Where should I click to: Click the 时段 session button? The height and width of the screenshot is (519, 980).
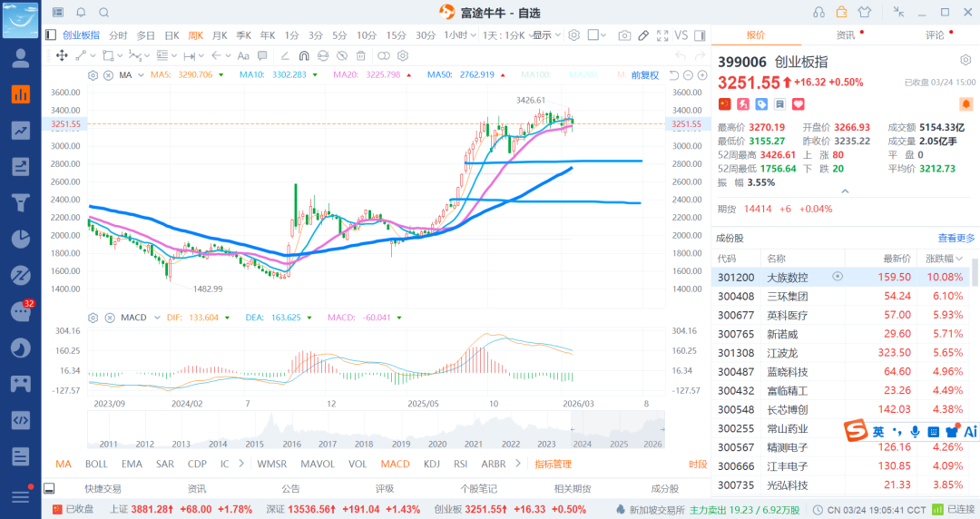tap(698, 464)
